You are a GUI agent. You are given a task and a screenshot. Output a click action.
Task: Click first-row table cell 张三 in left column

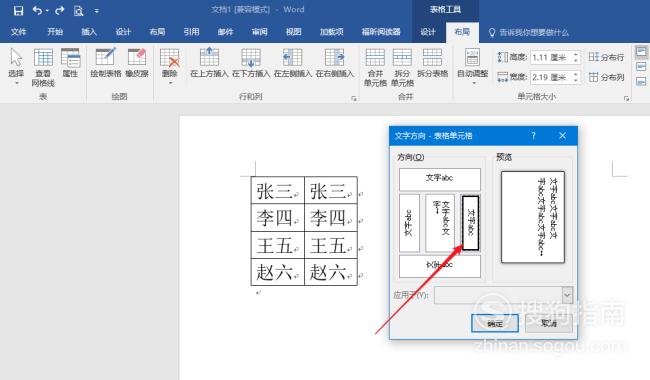277,190
